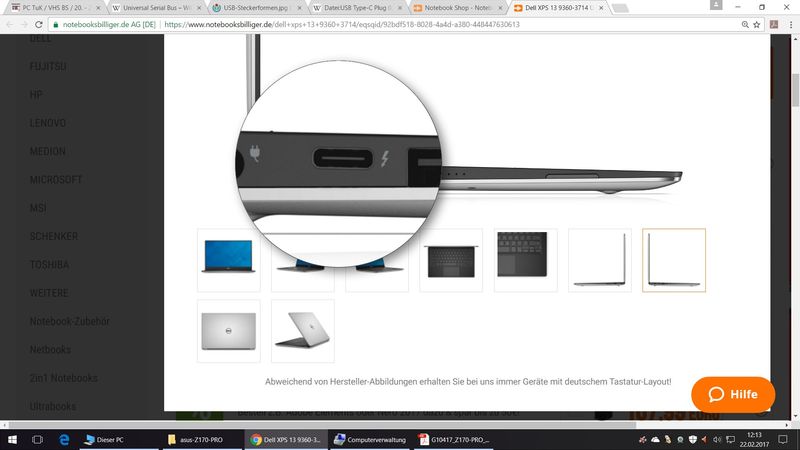Image resolution: width=800 pixels, height=450 pixels.
Task: Switch to Computerverwaltung in the taskbar
Action: [x=369, y=439]
